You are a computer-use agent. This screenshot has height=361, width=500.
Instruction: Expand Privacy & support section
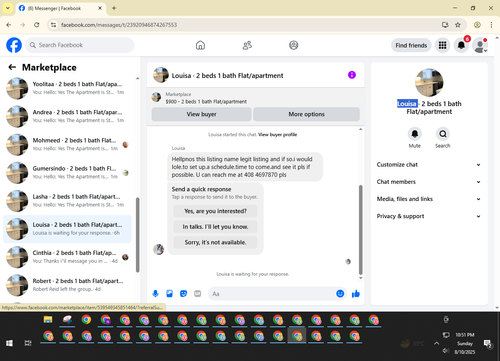coord(429,216)
